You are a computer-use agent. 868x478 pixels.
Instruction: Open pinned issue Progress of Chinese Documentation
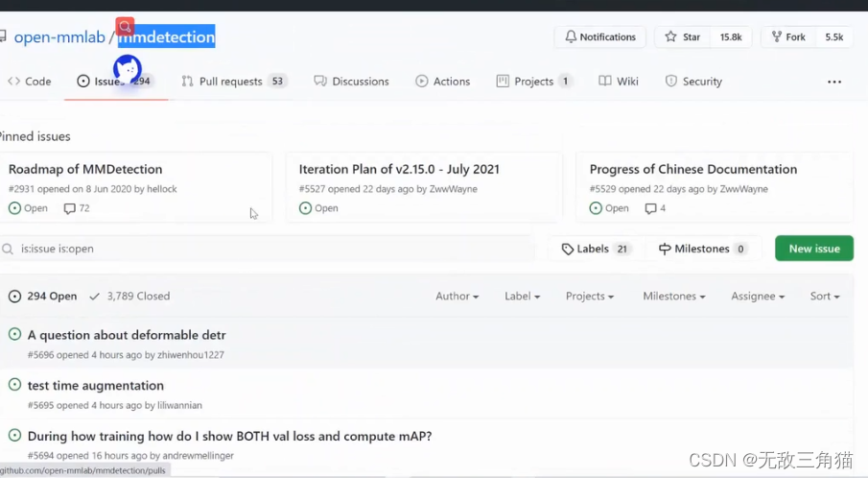pos(693,169)
